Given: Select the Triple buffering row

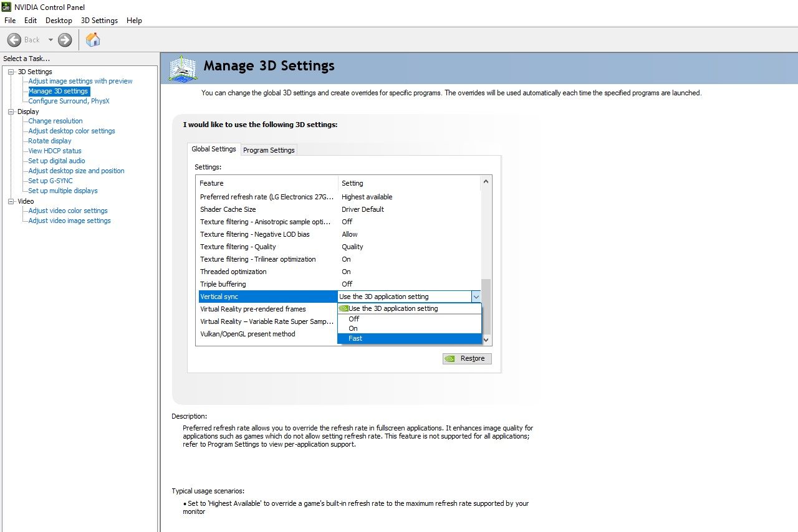Looking at the screenshot, I should click(x=340, y=284).
